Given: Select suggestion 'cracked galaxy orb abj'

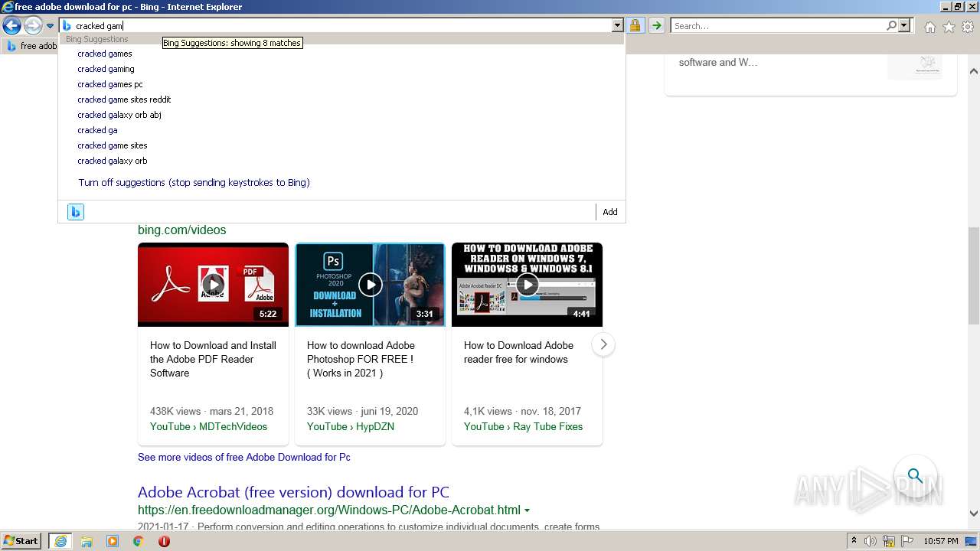Looking at the screenshot, I should click(119, 115).
